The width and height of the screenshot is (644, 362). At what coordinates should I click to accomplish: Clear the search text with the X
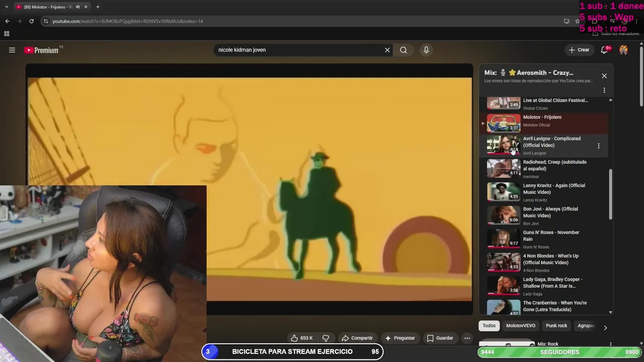[387, 50]
